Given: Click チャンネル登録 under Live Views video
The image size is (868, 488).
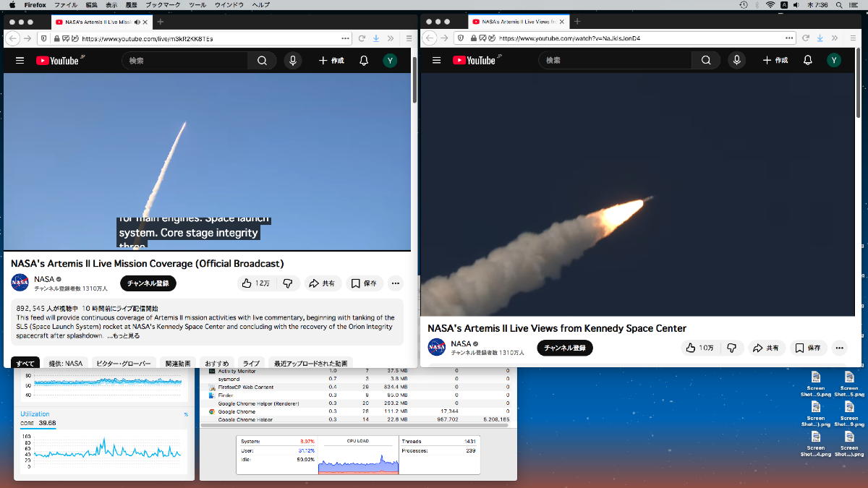Looking at the screenshot, I should 565,348.
